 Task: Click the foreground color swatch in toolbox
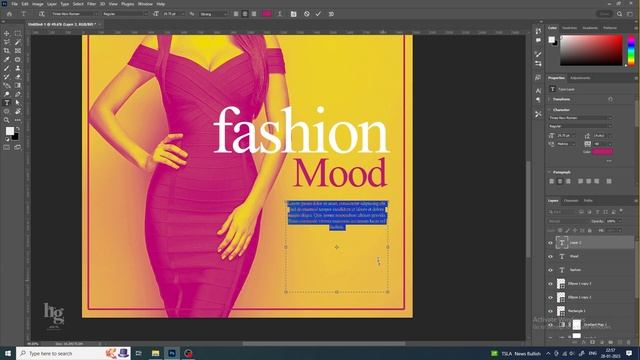click(x=9, y=131)
